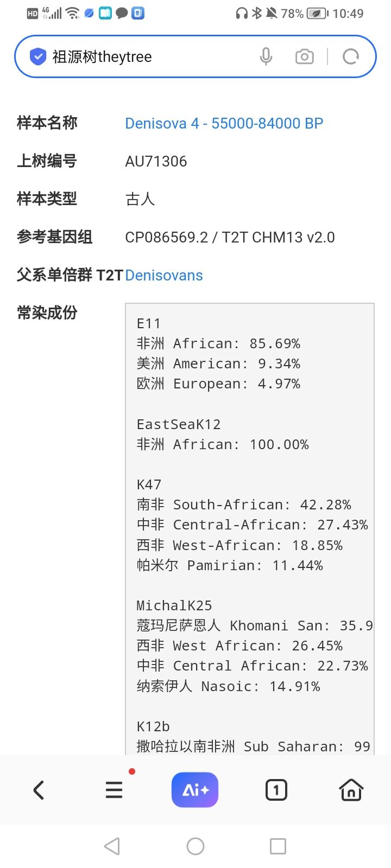Launch the Ai+ assistant button

194,790
